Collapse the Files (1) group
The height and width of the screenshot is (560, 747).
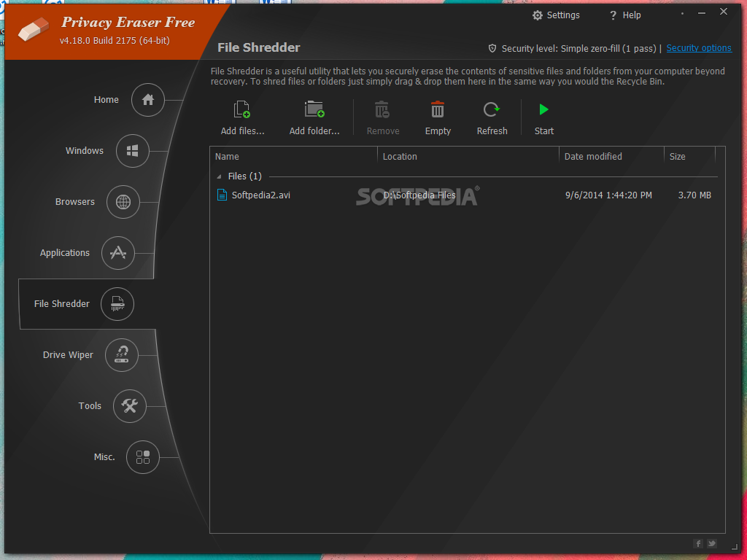point(219,176)
